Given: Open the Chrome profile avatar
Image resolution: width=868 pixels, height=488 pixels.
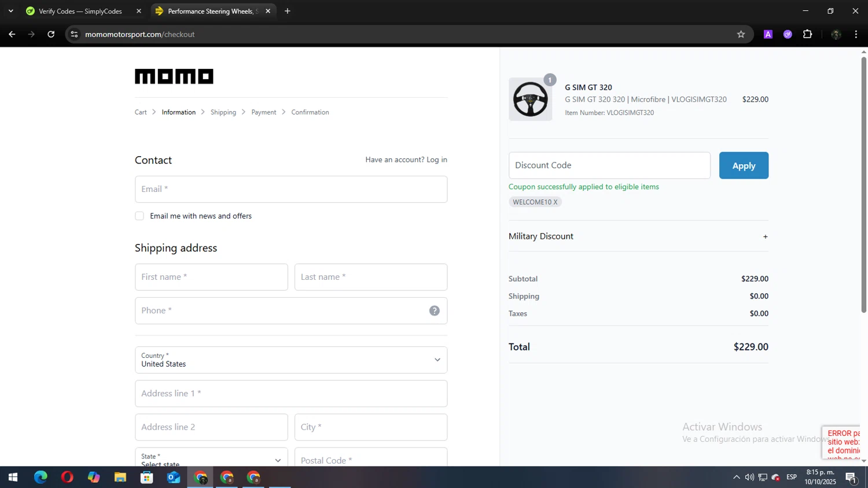Looking at the screenshot, I should 836,34.
